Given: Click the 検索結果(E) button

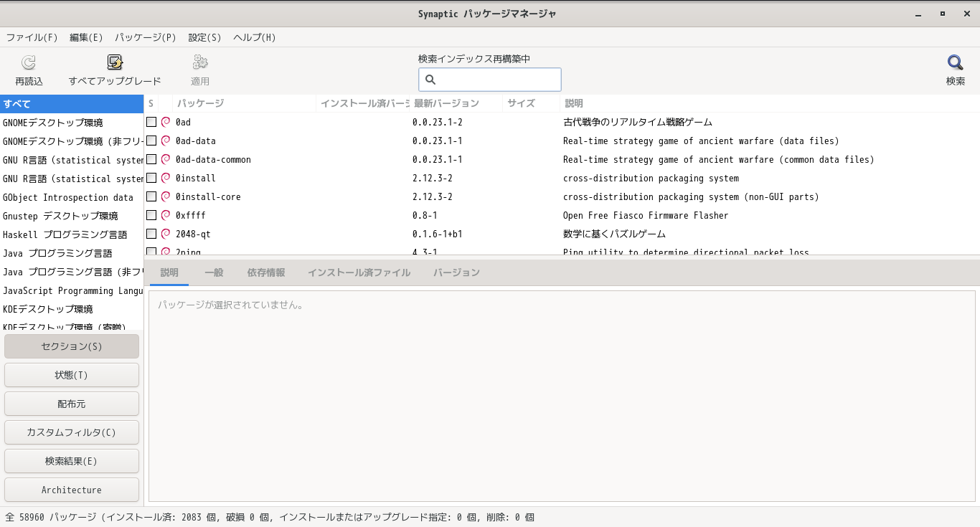Looking at the screenshot, I should point(72,461).
